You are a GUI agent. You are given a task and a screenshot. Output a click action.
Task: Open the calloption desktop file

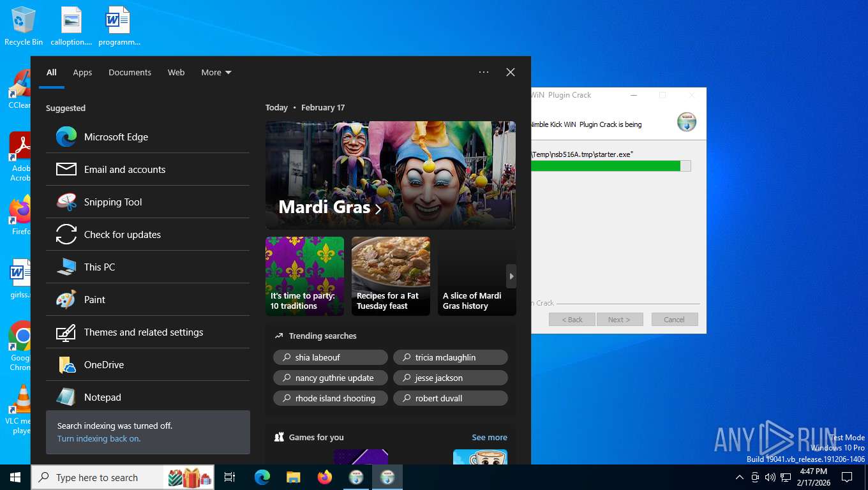[x=71, y=27]
